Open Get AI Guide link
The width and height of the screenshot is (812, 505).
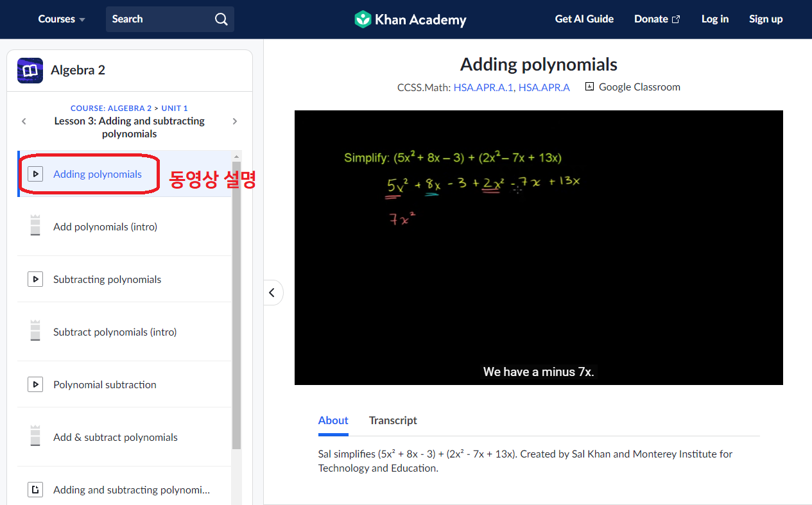tap(584, 19)
